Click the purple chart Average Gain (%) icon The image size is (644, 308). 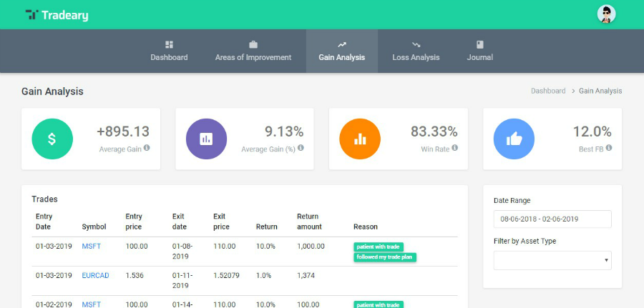pos(206,139)
